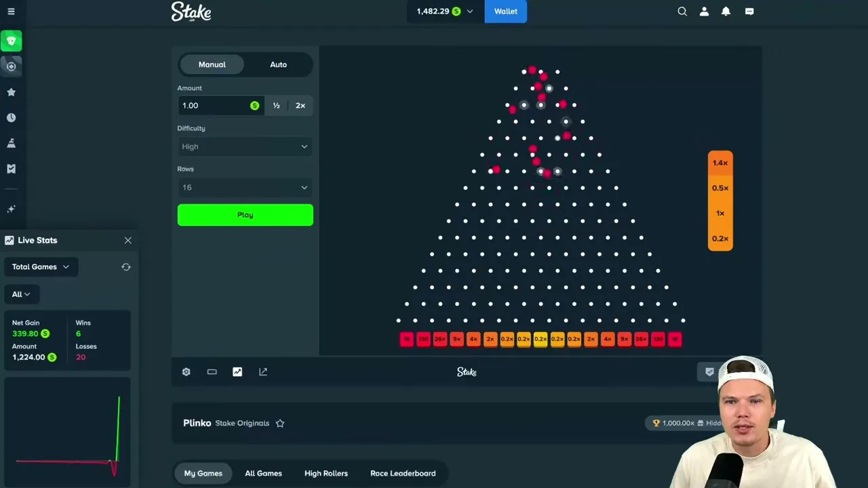Screen dimensions: 868x488
Task: Open game settings gear icon
Action: [186, 372]
